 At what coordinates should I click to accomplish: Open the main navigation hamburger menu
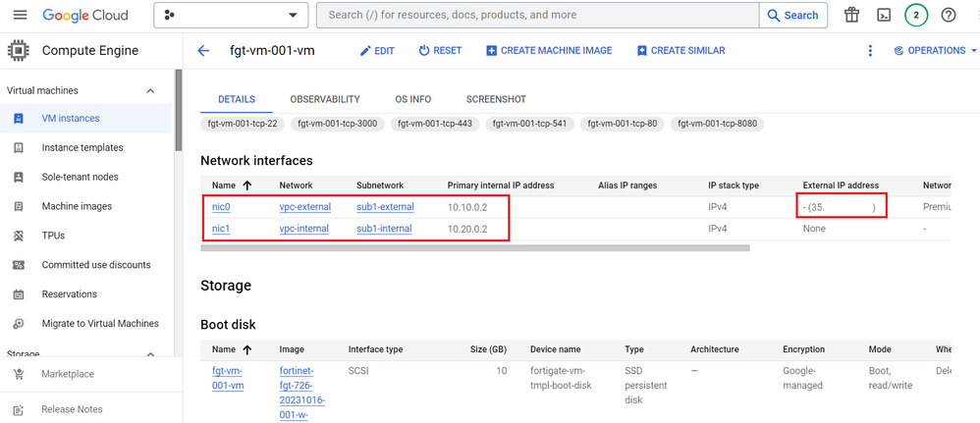(x=20, y=16)
